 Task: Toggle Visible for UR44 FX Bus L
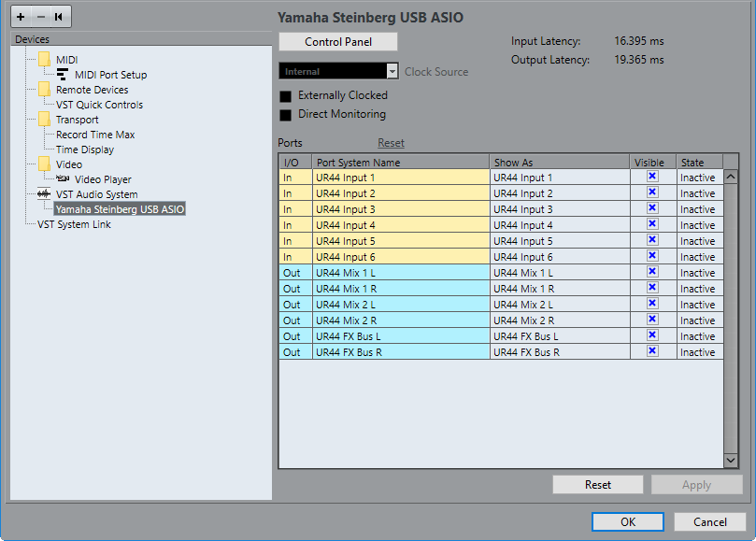tap(652, 335)
